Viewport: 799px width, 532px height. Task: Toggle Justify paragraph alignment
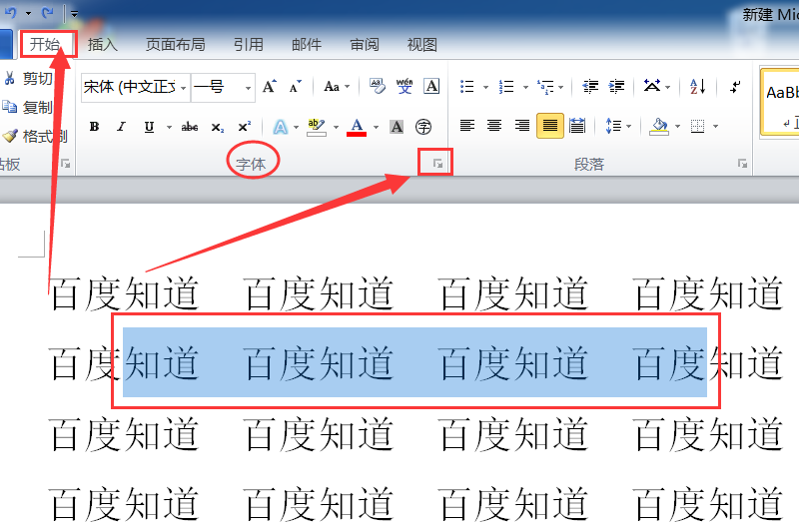550,126
